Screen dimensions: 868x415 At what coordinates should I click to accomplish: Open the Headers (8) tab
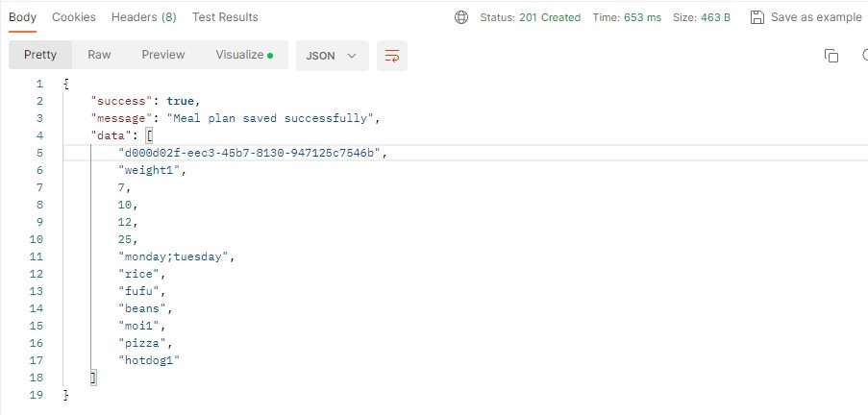[143, 17]
